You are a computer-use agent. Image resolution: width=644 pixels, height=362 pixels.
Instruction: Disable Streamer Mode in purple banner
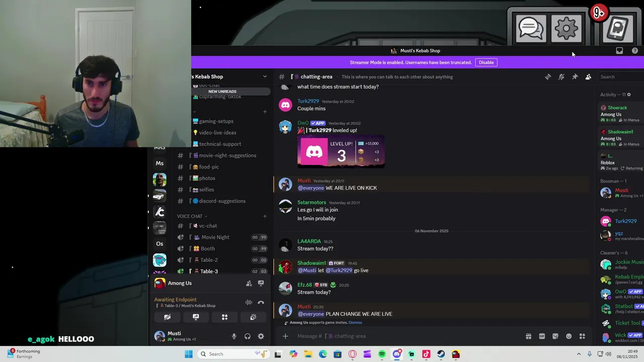pyautogui.click(x=486, y=62)
